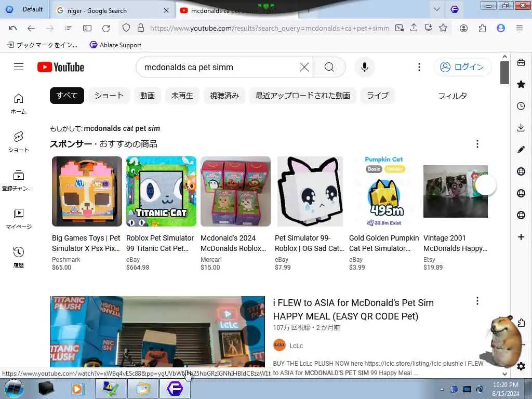Click suggested query mcdonalds cat pet sim
The width and height of the screenshot is (532, 399).
pos(122,129)
